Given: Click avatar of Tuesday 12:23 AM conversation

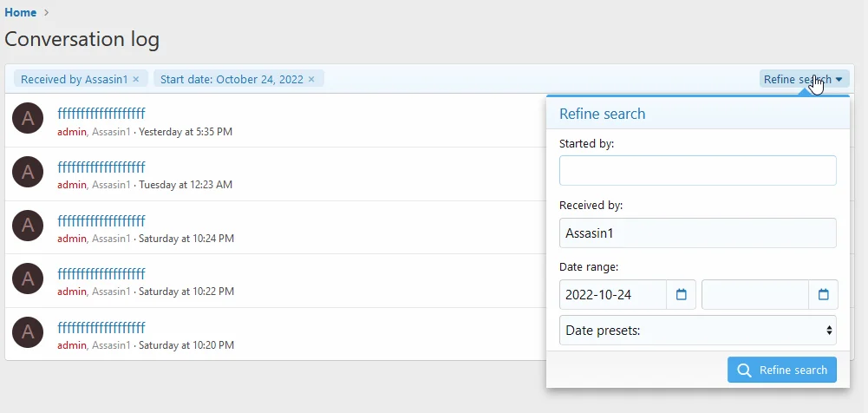Looking at the screenshot, I should coord(28,172).
